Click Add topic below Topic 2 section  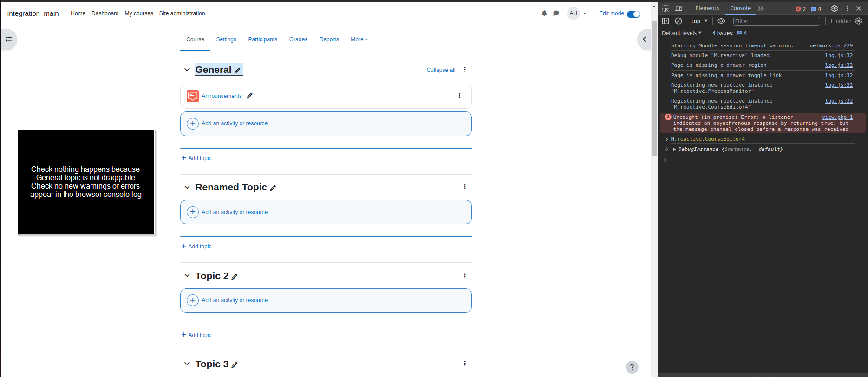point(196,335)
